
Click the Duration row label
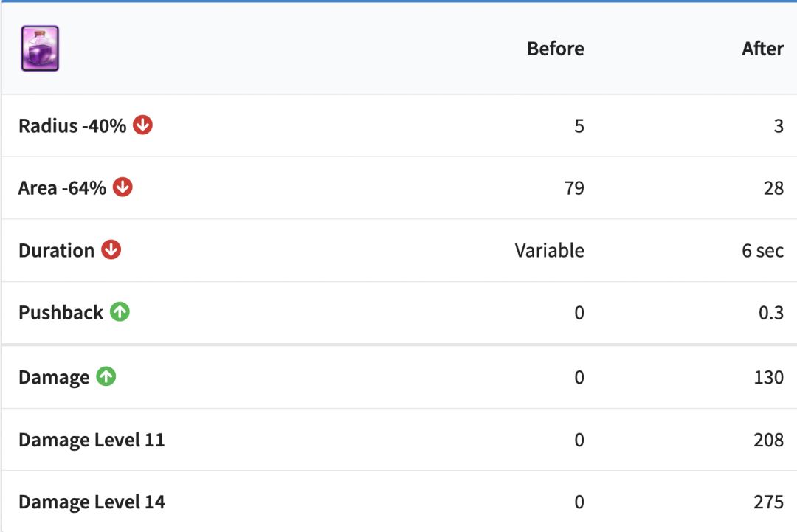pos(56,251)
